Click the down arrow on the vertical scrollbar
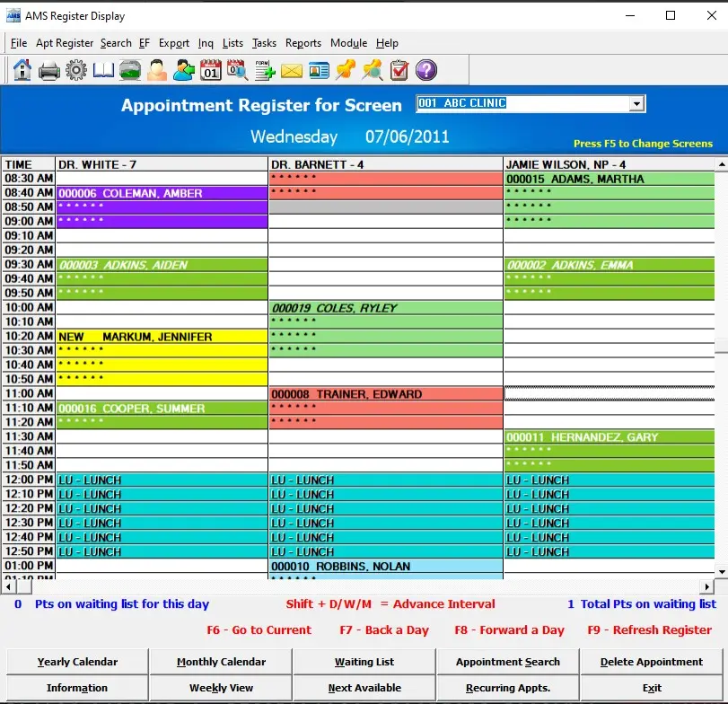The height and width of the screenshot is (704, 728). (720, 572)
